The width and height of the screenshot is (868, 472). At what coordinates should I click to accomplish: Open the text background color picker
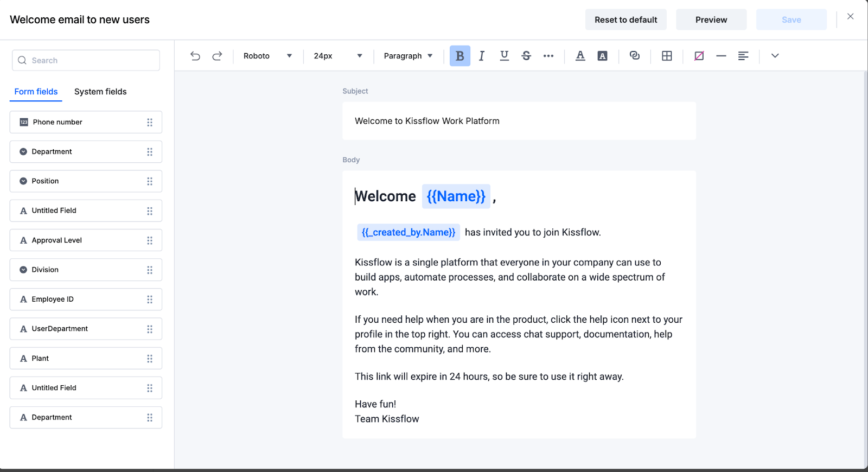(602, 56)
